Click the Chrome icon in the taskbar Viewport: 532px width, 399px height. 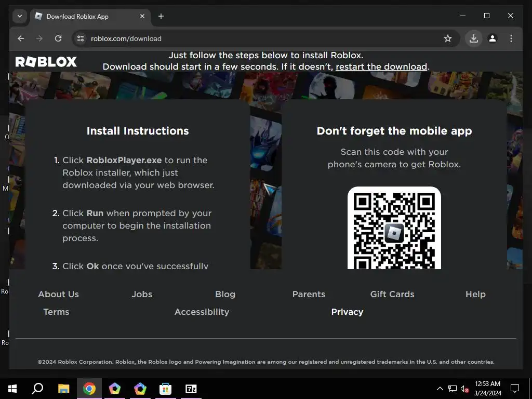coord(89,389)
